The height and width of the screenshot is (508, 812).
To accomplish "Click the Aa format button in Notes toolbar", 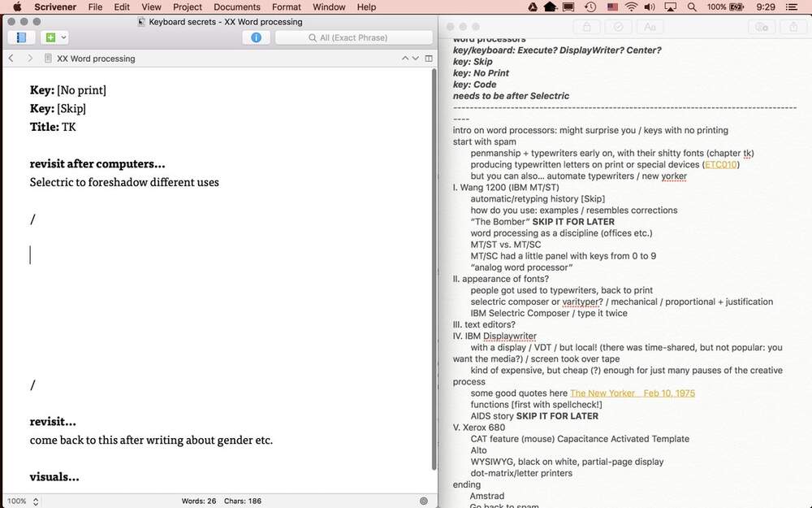I will (650, 27).
